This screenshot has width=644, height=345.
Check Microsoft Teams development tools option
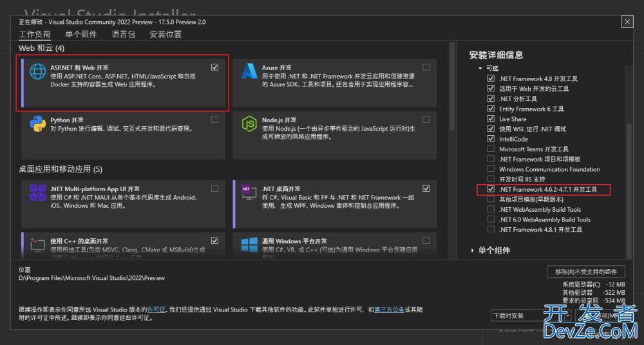pyautogui.click(x=491, y=149)
